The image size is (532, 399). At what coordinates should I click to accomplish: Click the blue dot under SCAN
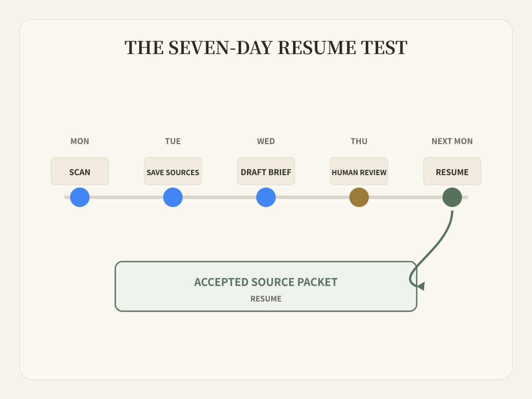click(80, 197)
